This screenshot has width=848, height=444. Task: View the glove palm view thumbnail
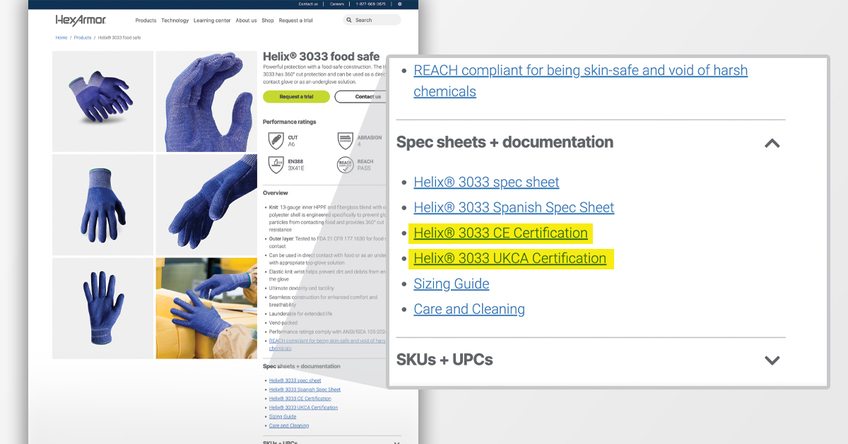[103, 308]
